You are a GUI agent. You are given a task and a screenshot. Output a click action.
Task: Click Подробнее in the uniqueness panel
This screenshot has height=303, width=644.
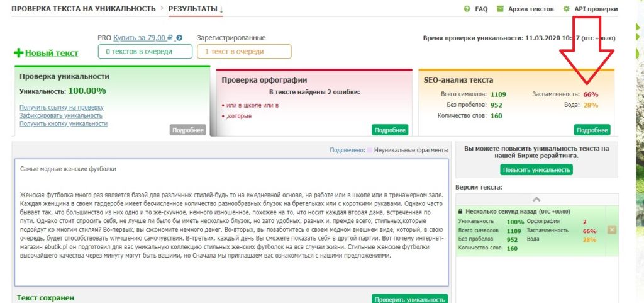[x=188, y=130]
